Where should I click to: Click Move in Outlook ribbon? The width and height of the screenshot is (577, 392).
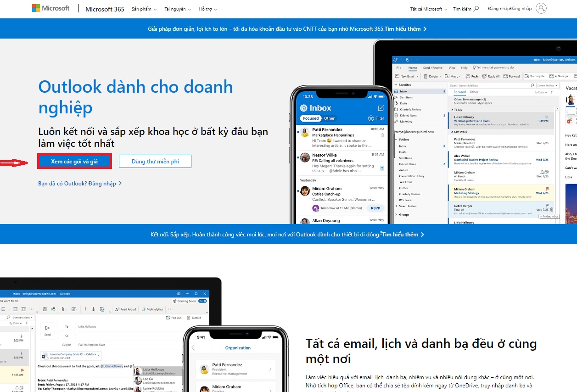tap(453, 76)
